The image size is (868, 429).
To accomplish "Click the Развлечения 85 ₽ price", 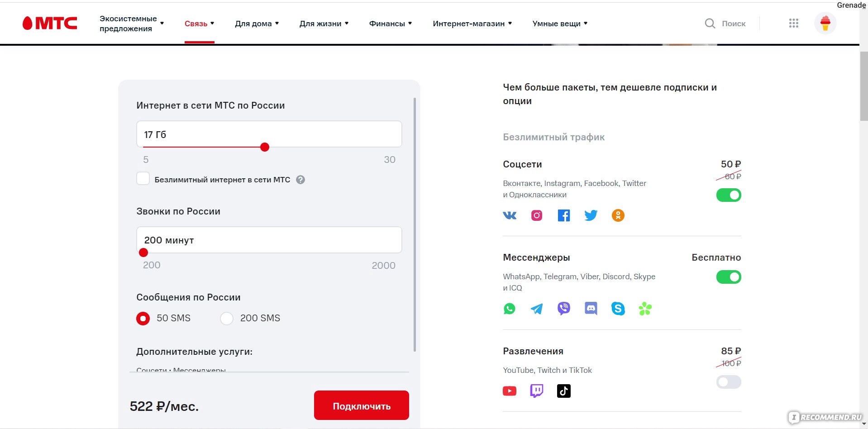I will click(x=730, y=351).
